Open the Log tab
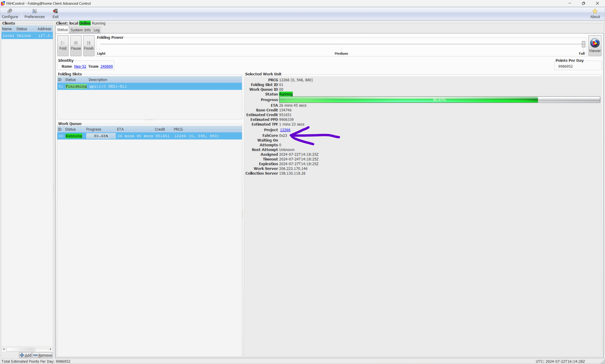This screenshot has width=605, height=364. (x=96, y=30)
